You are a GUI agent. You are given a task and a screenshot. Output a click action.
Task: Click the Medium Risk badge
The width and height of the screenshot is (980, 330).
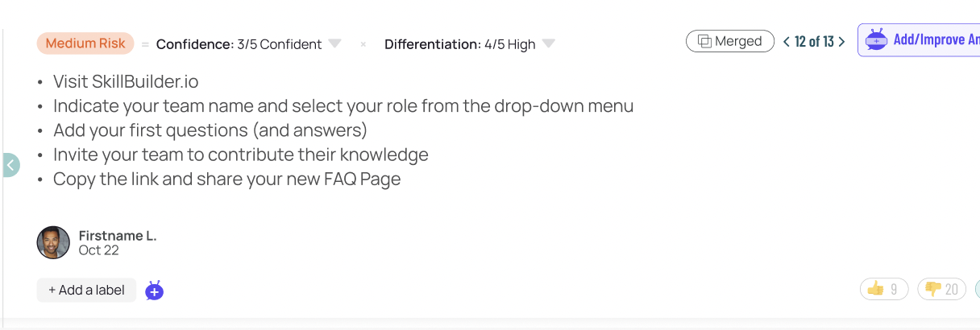point(85,43)
